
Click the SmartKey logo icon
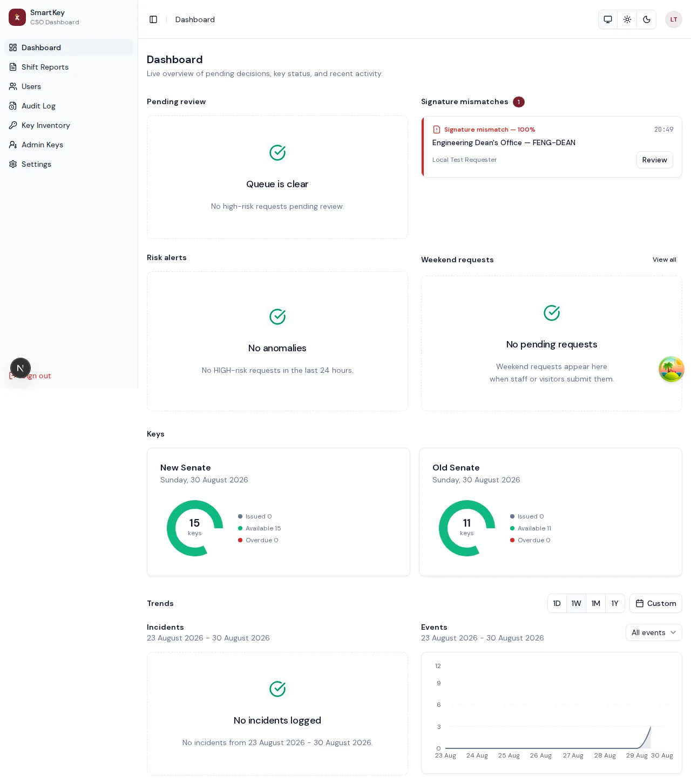17,17
